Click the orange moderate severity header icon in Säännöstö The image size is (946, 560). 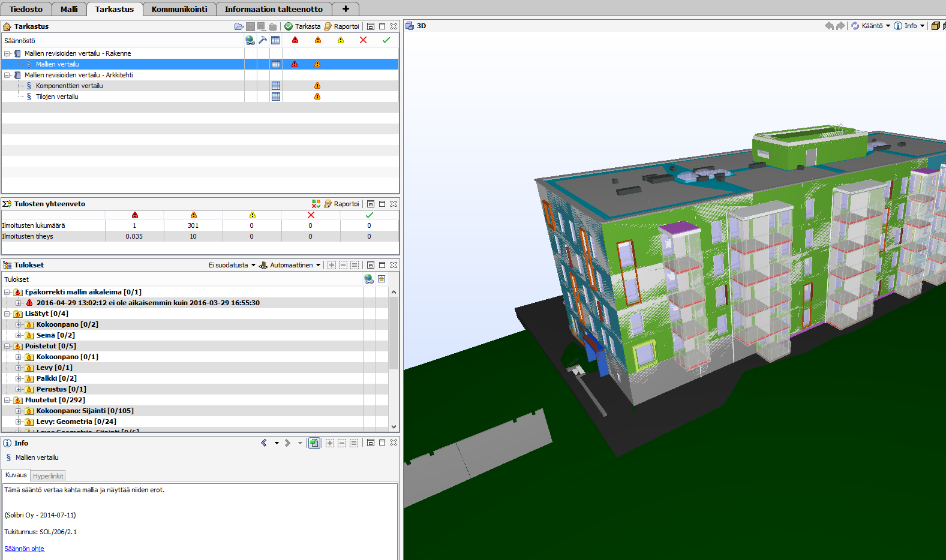(318, 40)
